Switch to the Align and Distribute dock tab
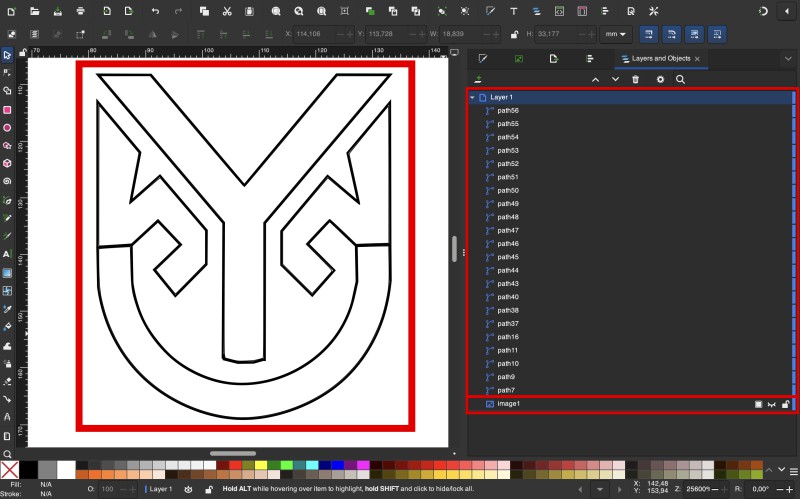This screenshot has height=499, width=800. tap(590, 59)
